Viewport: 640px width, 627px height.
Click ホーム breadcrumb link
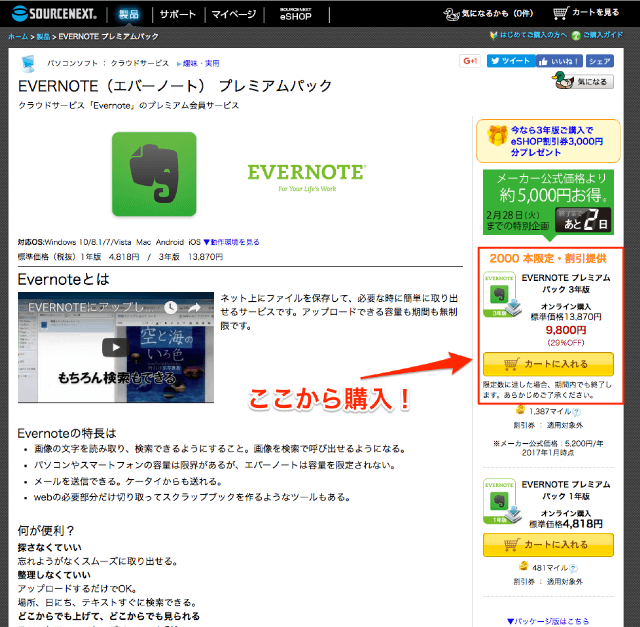click(x=18, y=37)
